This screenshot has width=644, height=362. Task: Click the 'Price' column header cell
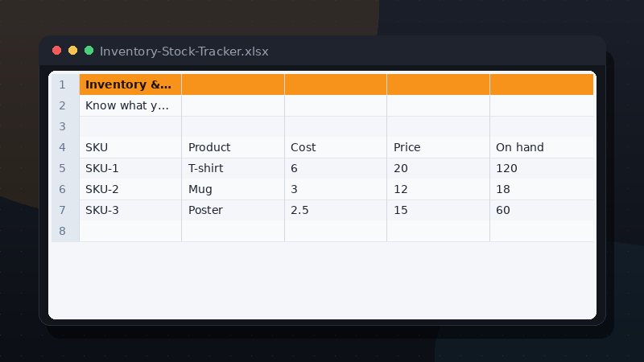[438, 147]
